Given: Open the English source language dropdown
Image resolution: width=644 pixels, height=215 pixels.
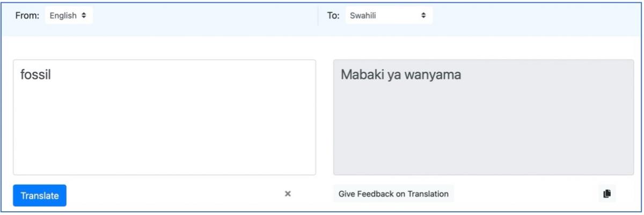Looking at the screenshot, I should click(69, 16).
